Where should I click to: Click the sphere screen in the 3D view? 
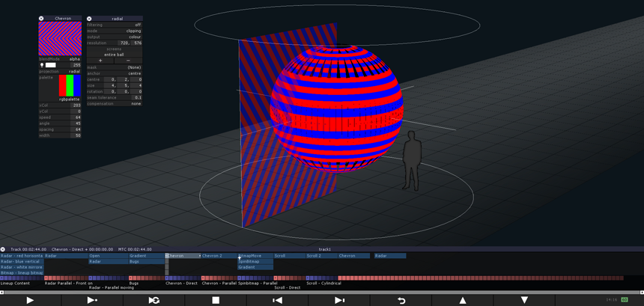point(337,108)
